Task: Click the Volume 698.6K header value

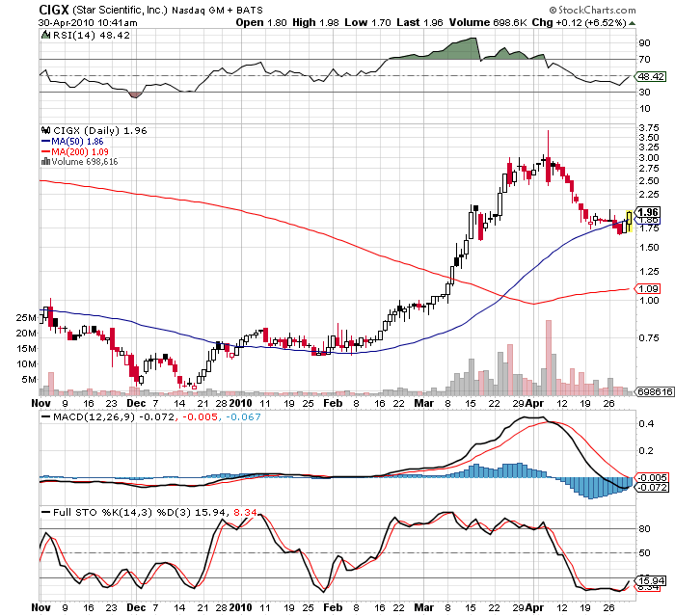Action: point(488,22)
